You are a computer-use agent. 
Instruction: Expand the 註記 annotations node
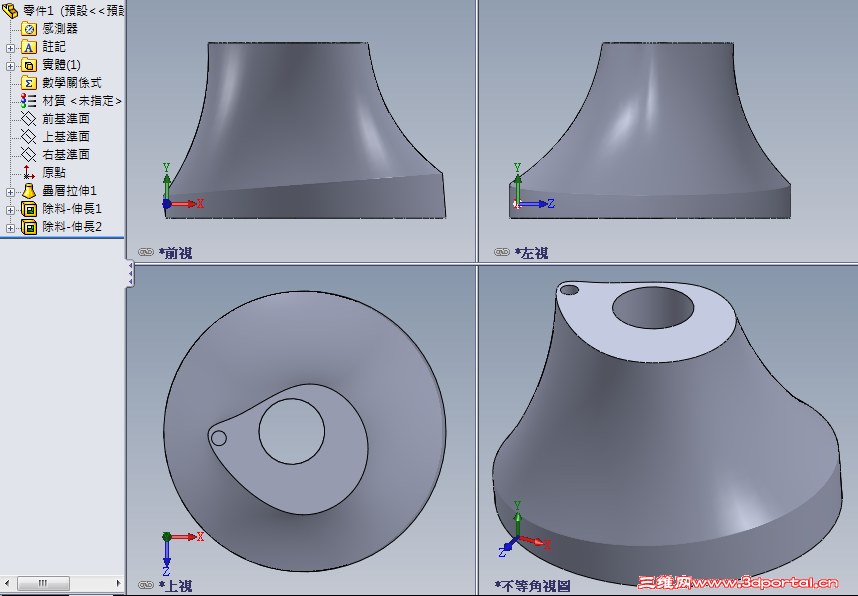(x=10, y=48)
